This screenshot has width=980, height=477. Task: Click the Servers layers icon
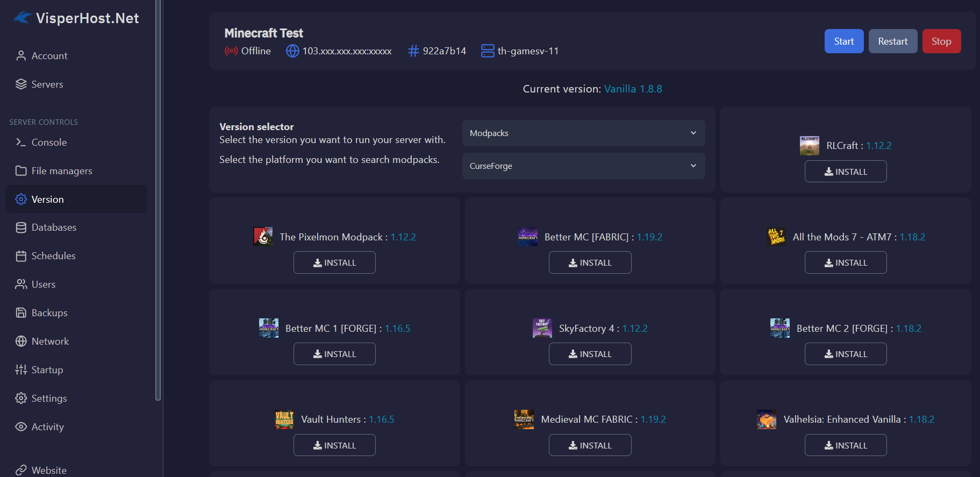(21, 84)
